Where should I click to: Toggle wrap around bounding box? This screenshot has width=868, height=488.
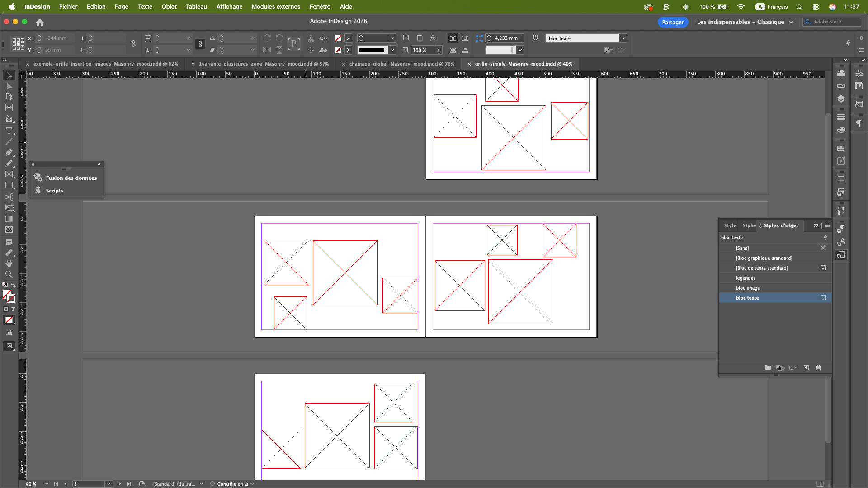(465, 38)
